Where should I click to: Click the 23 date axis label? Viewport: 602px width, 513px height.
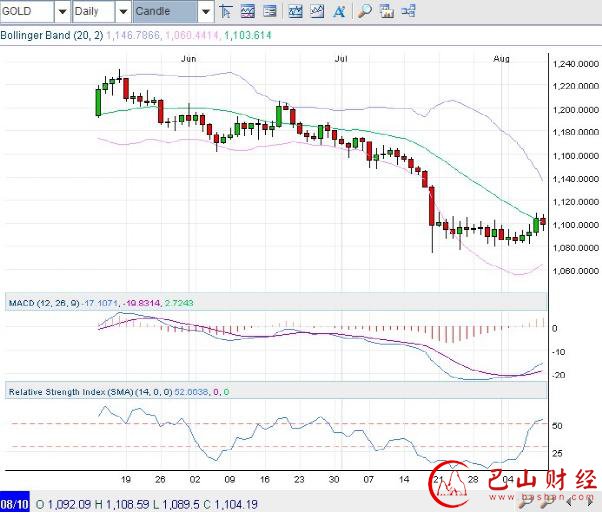(x=299, y=480)
